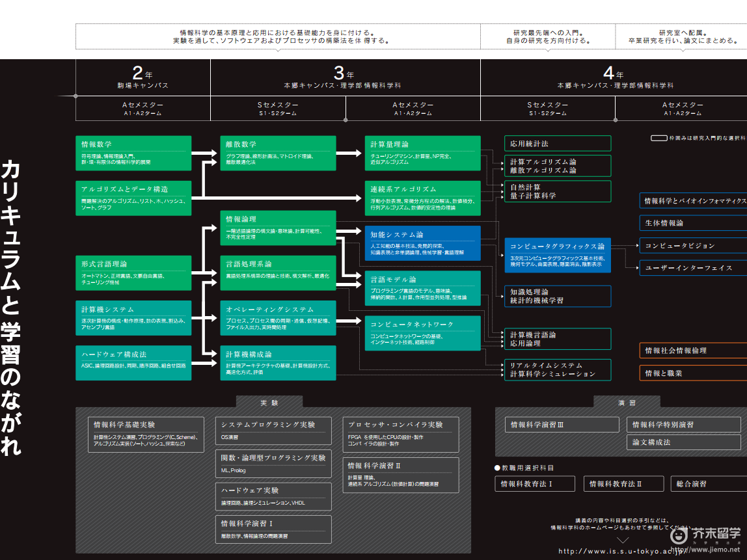This screenshot has height=560, width=747.
Task: Click the カリキュラムと学習のながれ vertical title
Action: (x=10, y=307)
